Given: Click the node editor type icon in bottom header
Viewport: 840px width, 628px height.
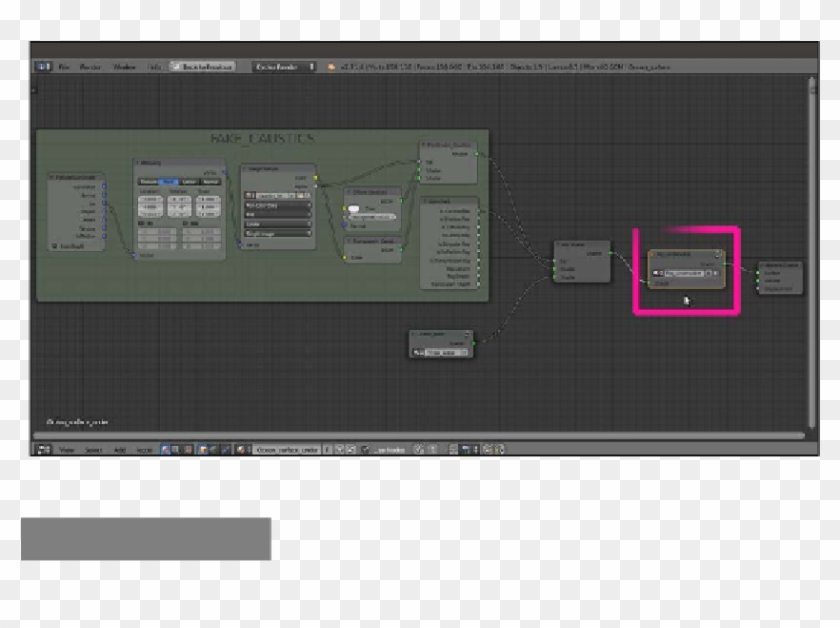Looking at the screenshot, I should pyautogui.click(x=43, y=450).
